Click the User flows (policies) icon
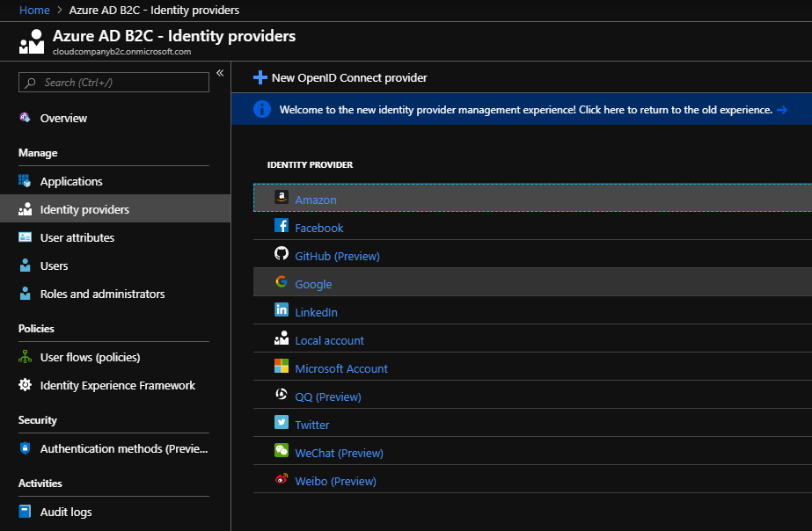This screenshot has width=812, height=531. (24, 357)
